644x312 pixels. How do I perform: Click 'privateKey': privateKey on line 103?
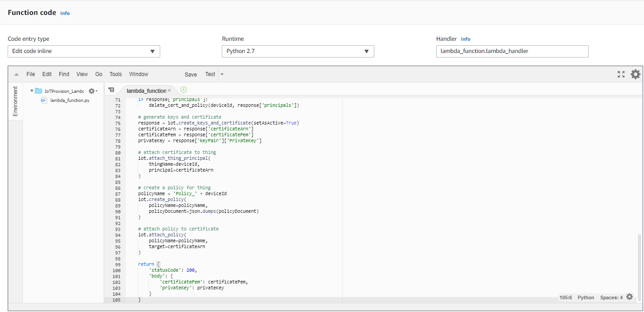(192, 288)
